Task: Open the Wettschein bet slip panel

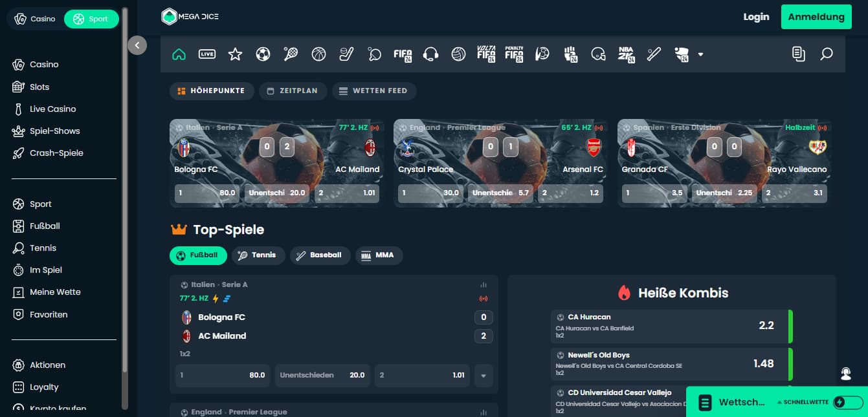Action: pyautogui.click(x=732, y=403)
